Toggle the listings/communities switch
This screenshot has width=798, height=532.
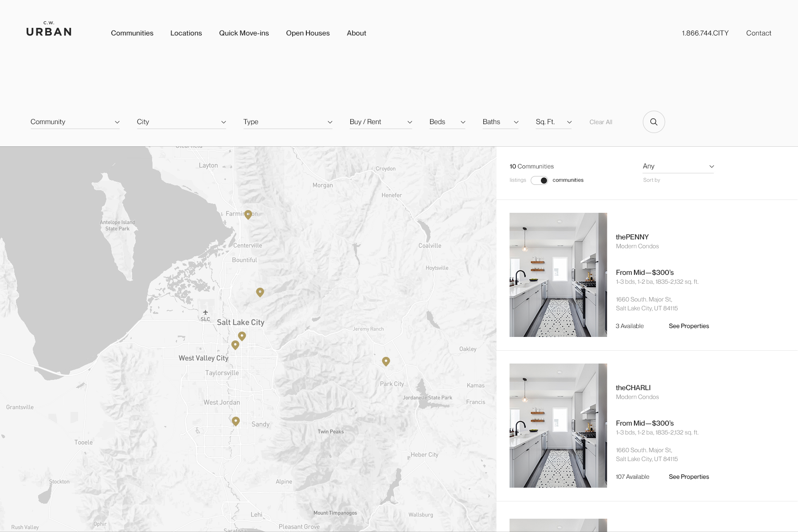coord(539,180)
